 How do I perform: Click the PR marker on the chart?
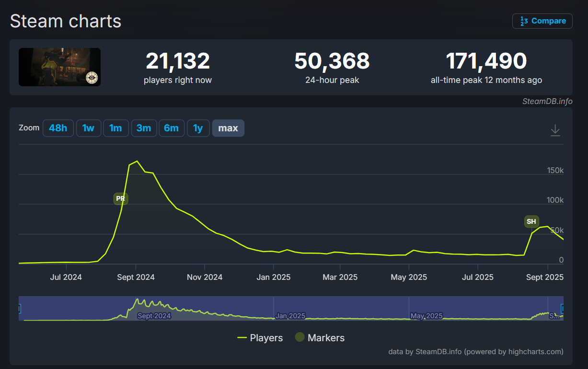coord(120,198)
